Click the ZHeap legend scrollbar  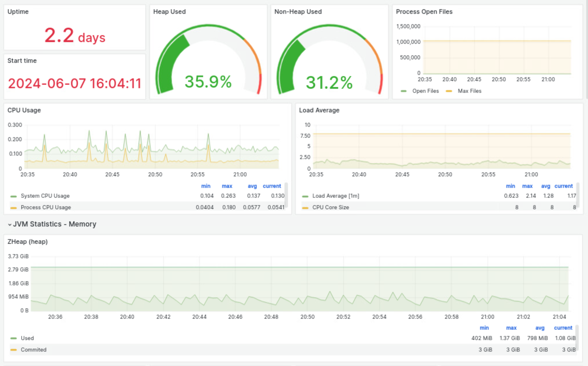point(577,337)
